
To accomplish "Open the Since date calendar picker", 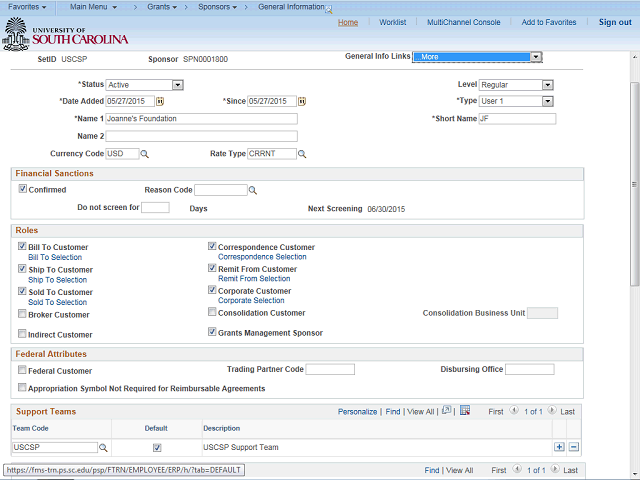I will [304, 102].
